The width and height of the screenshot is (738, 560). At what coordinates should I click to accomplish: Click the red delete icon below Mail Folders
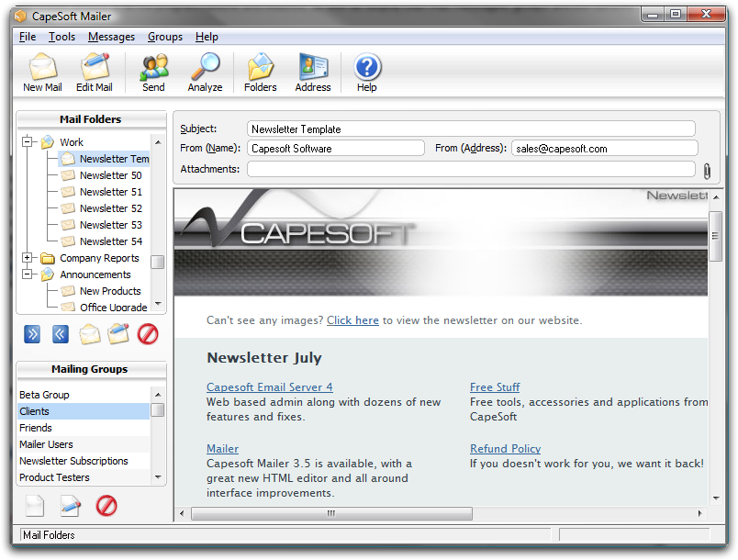[x=148, y=334]
